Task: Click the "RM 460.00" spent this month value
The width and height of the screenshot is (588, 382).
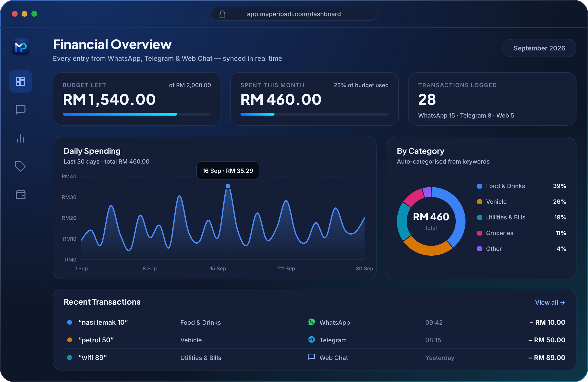Action: tap(281, 99)
